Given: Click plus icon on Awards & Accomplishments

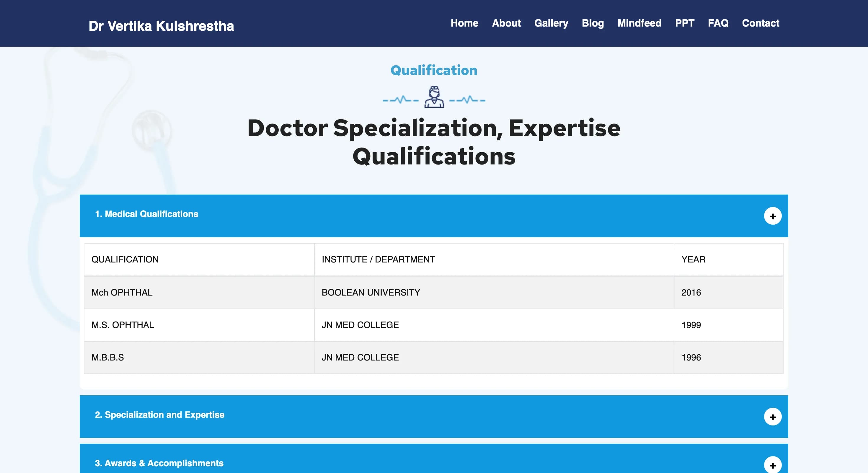Looking at the screenshot, I should coord(773,465).
